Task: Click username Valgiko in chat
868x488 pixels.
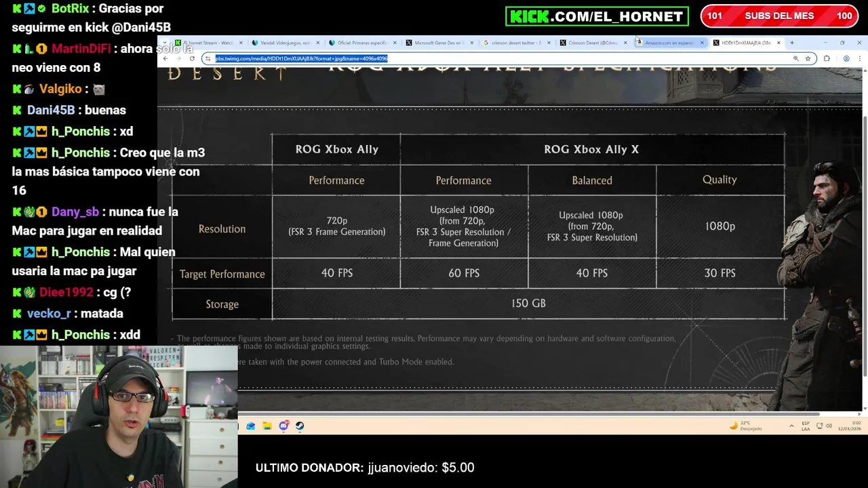Action: pos(60,89)
